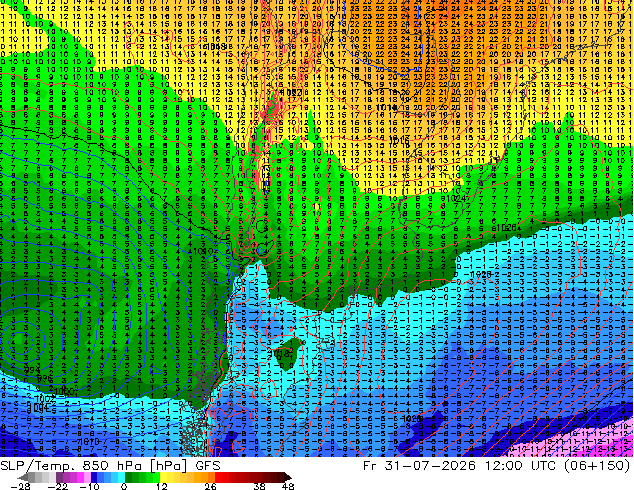The image size is (634, 490).
Task: Click the "-10" label under the color scale
Action: coord(89,486)
